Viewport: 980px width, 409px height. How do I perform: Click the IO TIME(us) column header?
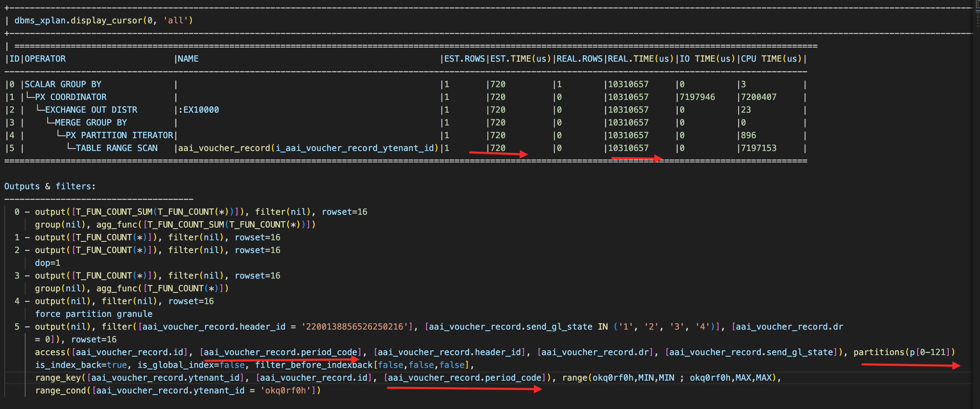point(707,58)
